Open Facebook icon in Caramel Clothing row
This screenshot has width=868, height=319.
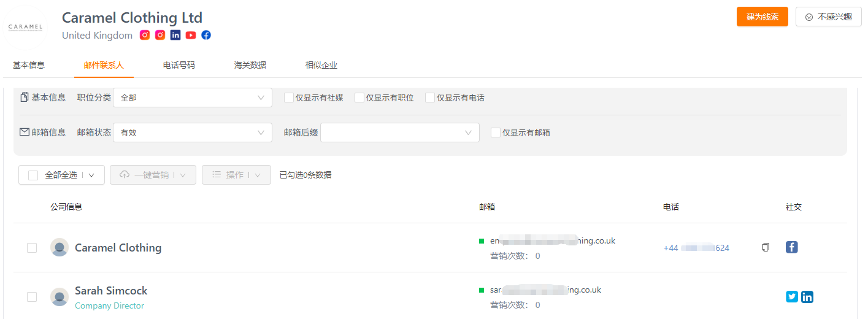792,247
